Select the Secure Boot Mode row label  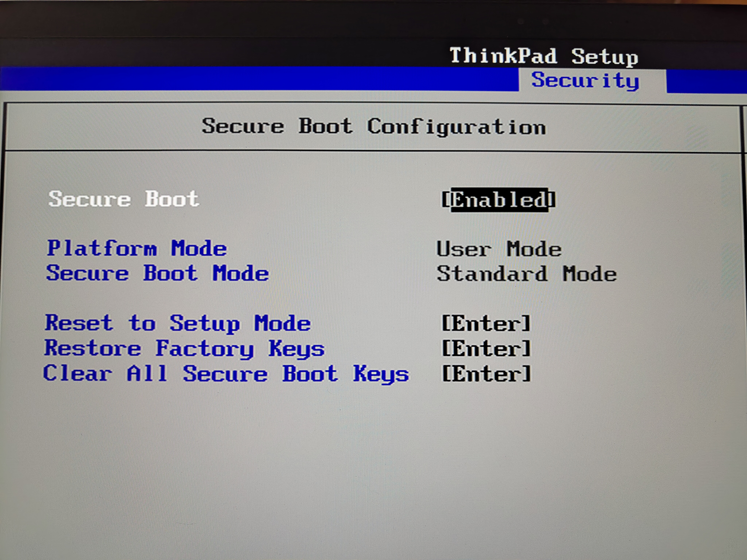click(x=157, y=273)
